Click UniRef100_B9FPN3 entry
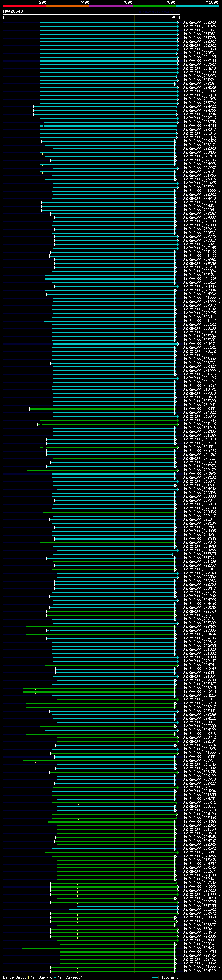222x980 pixels. 199,952
